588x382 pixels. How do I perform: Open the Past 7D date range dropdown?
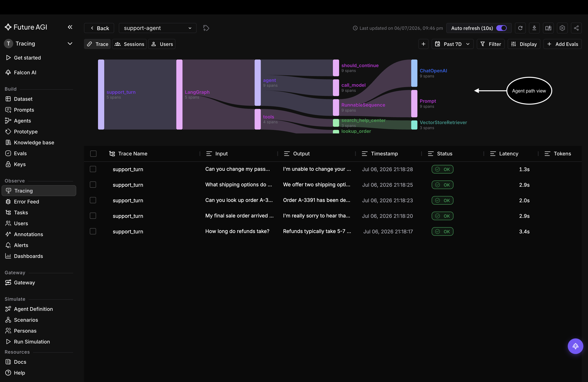coord(452,44)
